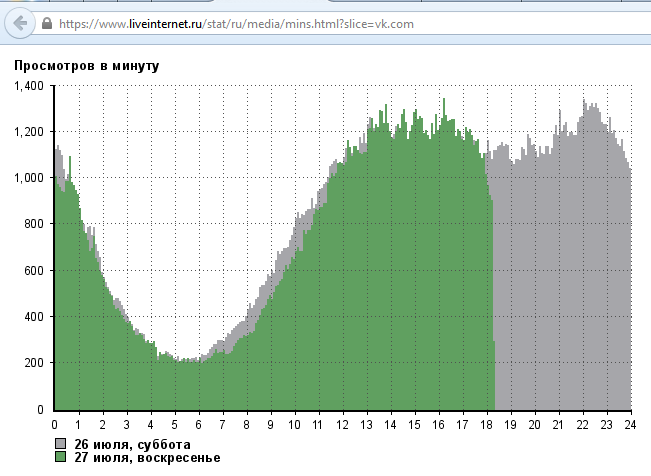Click the padlock security icon
Image resolution: width=651 pixels, height=476 pixels.
[x=47, y=23]
